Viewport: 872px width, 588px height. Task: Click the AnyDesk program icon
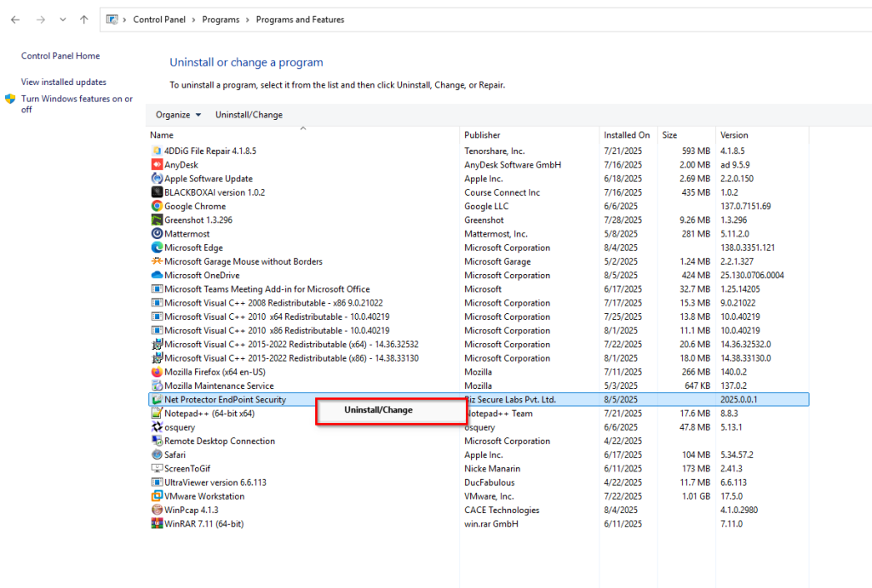[157, 165]
